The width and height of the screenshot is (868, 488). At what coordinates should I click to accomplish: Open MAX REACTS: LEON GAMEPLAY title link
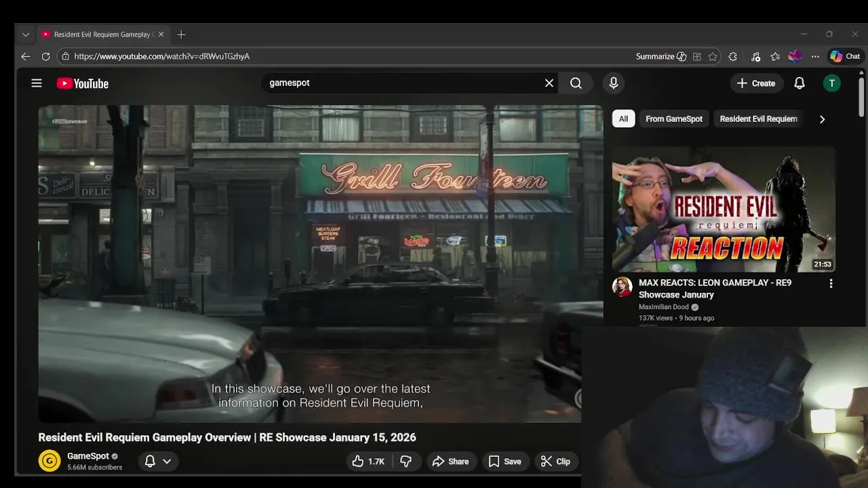coord(715,288)
